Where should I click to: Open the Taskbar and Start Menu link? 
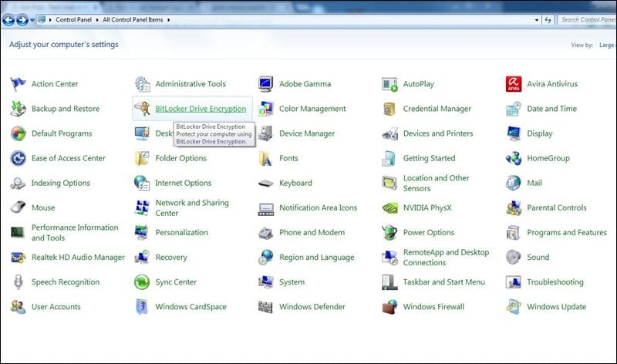[x=444, y=282]
